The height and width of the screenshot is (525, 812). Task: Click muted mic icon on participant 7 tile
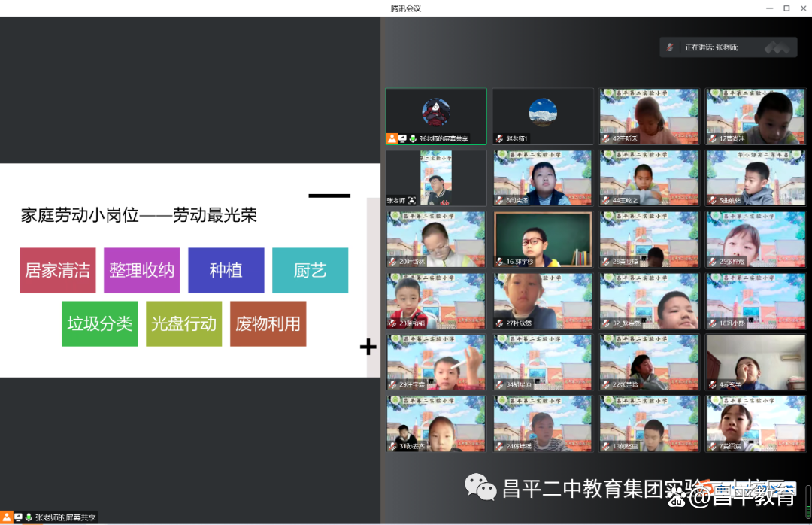[713, 446]
